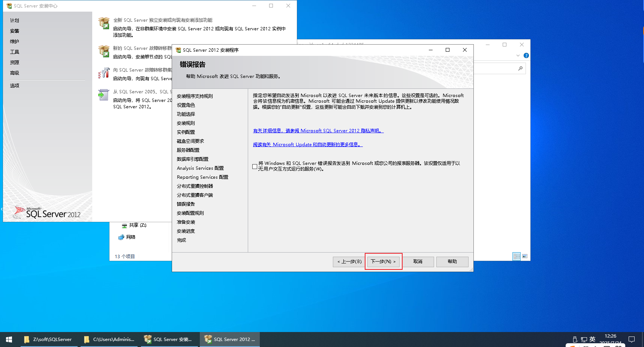Open the notification center icon in taskbar

(632, 340)
